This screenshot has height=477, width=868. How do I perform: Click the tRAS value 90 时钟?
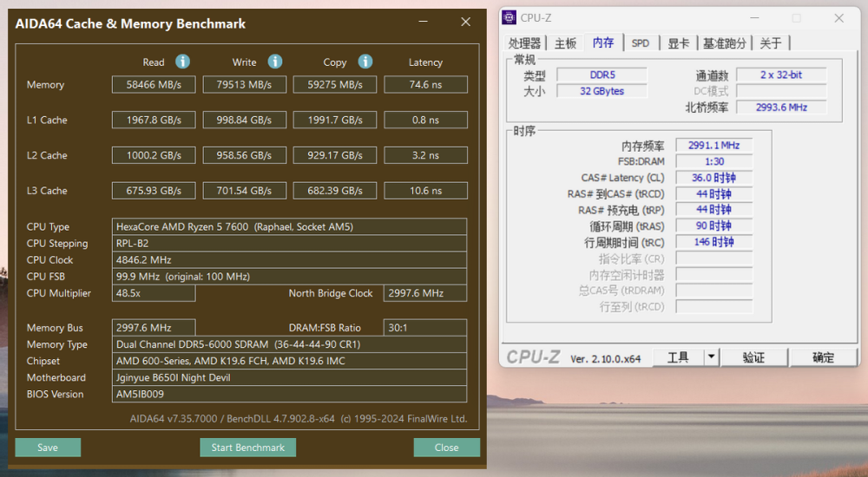pyautogui.click(x=714, y=225)
